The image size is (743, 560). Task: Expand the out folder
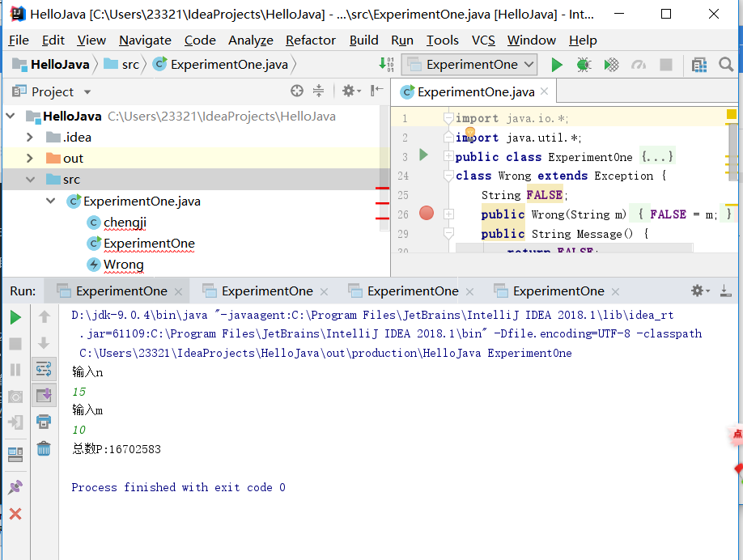click(30, 159)
